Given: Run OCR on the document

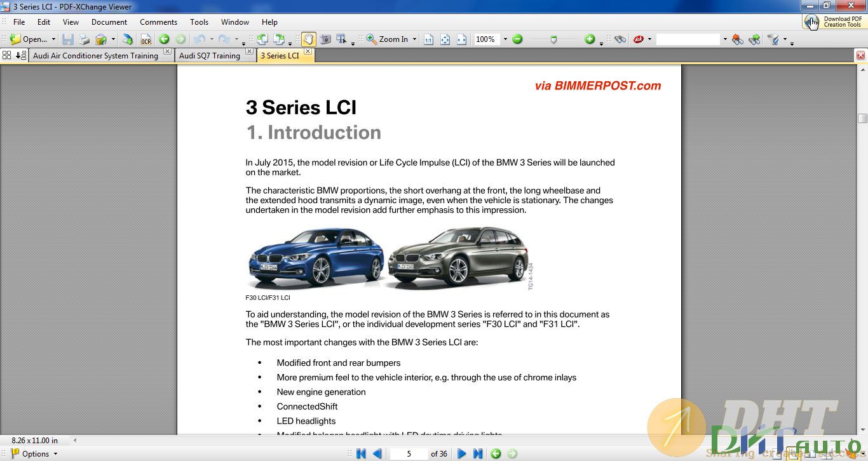Looking at the screenshot, I should click(x=146, y=39).
